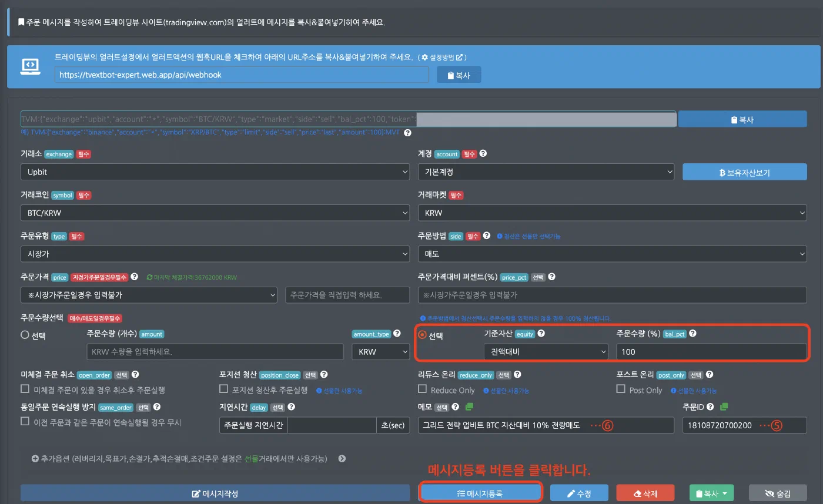
Task: Click the 메시지등록 button
Action: click(x=480, y=493)
